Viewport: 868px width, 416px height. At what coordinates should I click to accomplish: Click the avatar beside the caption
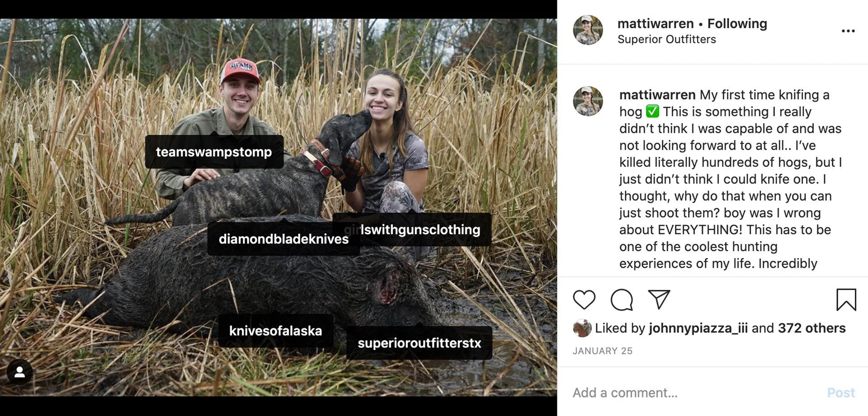pos(588,101)
